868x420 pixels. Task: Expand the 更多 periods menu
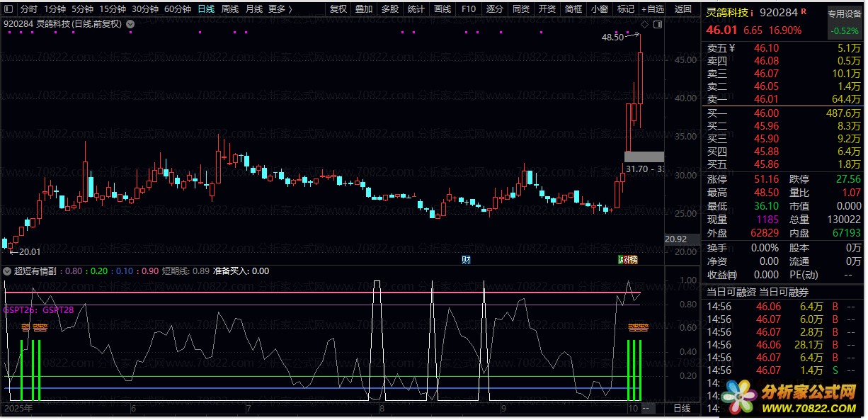pyautogui.click(x=280, y=9)
